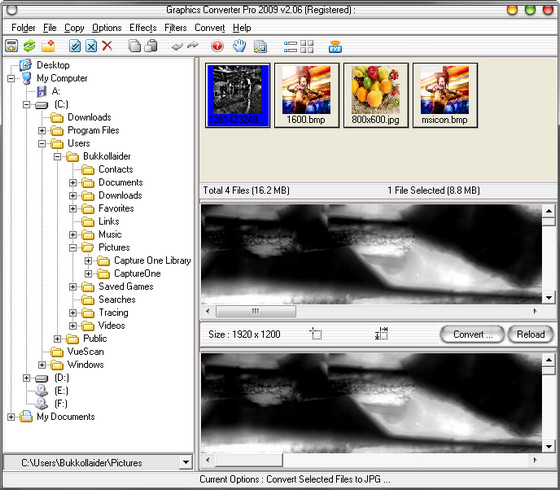The width and height of the screenshot is (560, 490).
Task: Click the deselect all X page icon
Action: coord(91,46)
